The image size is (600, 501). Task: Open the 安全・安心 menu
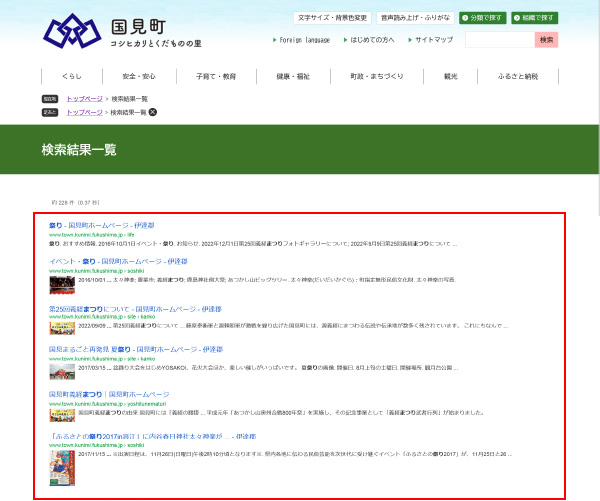139,77
